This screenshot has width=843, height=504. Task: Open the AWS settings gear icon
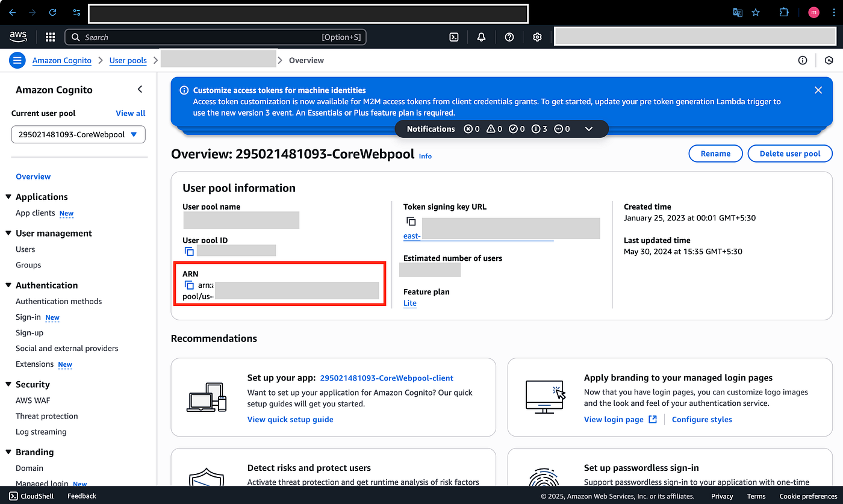[537, 37]
